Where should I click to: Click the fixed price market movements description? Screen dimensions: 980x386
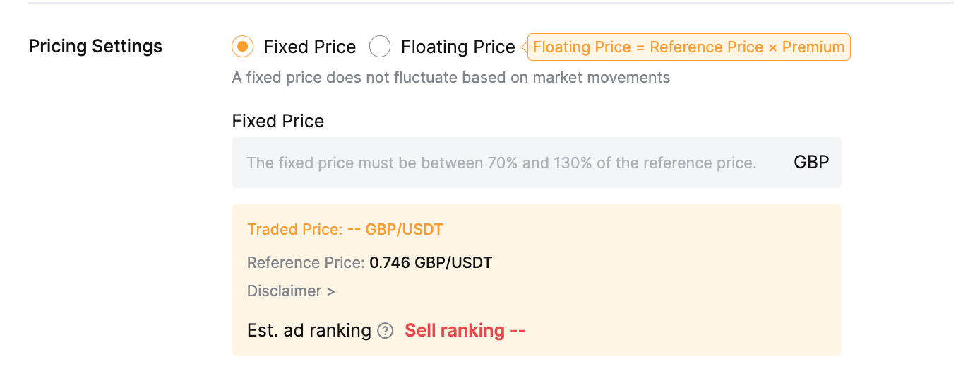[450, 78]
